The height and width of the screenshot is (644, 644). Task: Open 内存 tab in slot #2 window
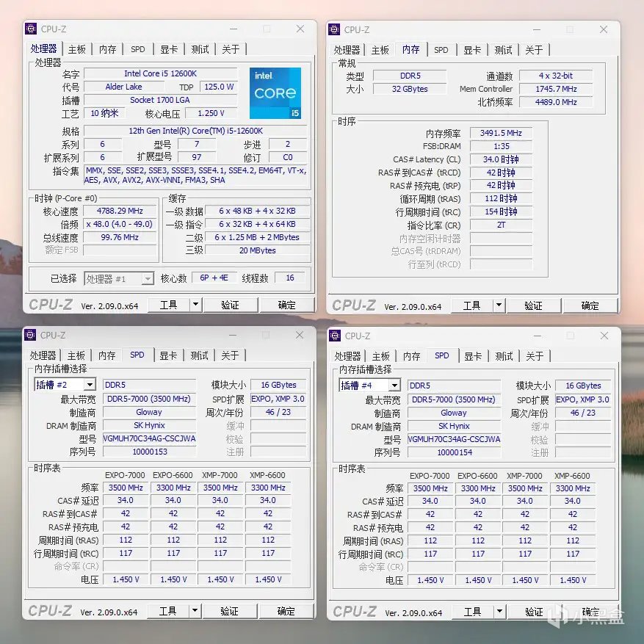[x=106, y=355]
